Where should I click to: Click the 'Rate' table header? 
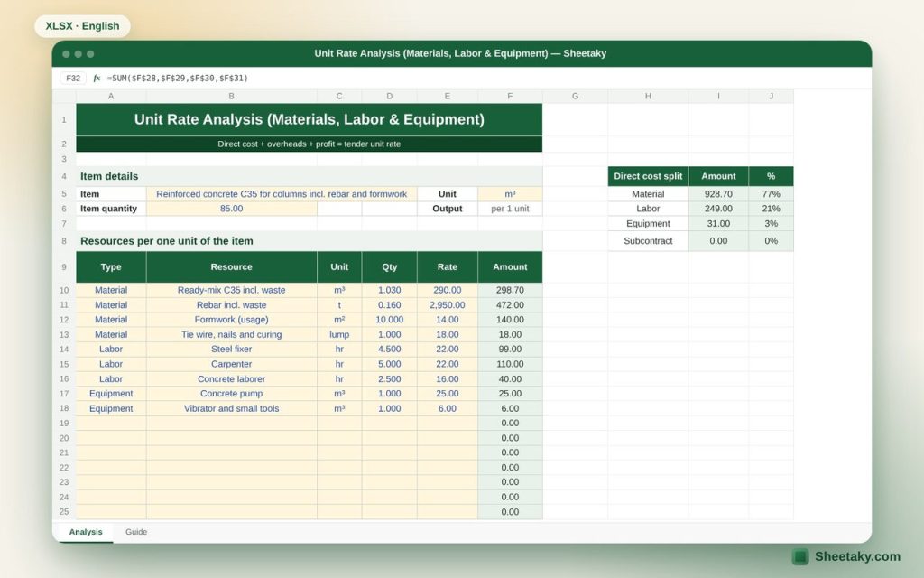448,267
